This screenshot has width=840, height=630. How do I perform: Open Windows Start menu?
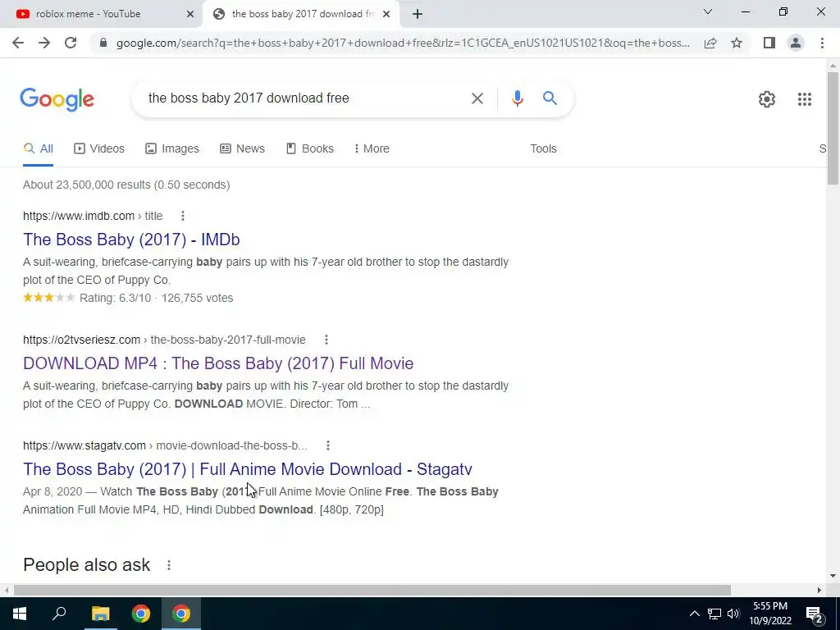tap(20, 614)
